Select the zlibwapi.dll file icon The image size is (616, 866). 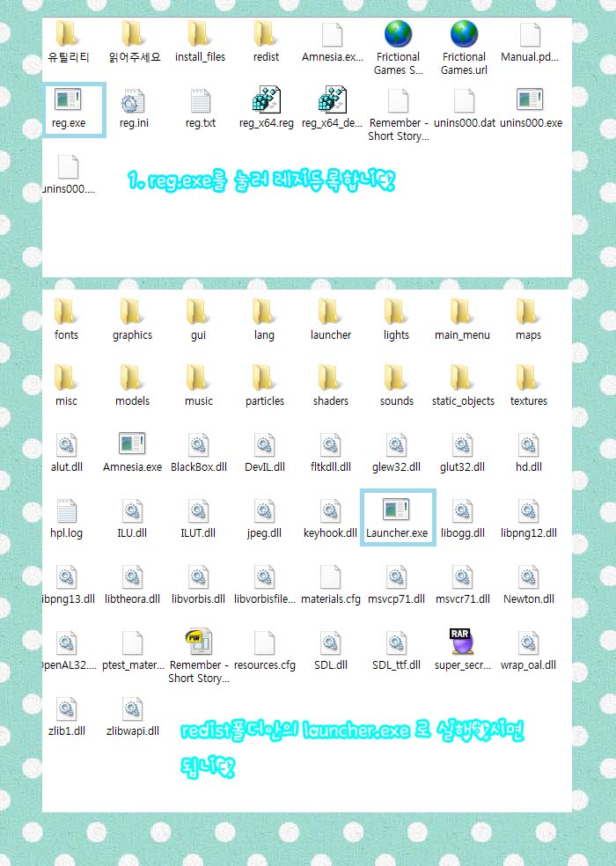click(132, 708)
